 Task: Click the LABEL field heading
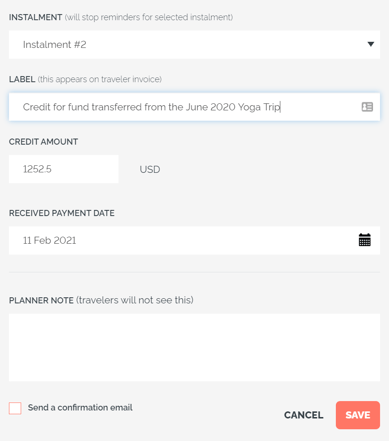pyautogui.click(x=22, y=79)
